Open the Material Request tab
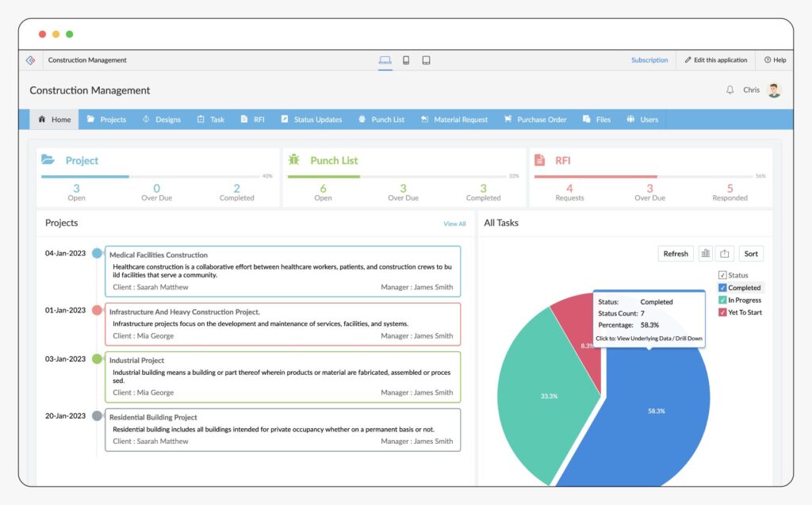 [454, 120]
